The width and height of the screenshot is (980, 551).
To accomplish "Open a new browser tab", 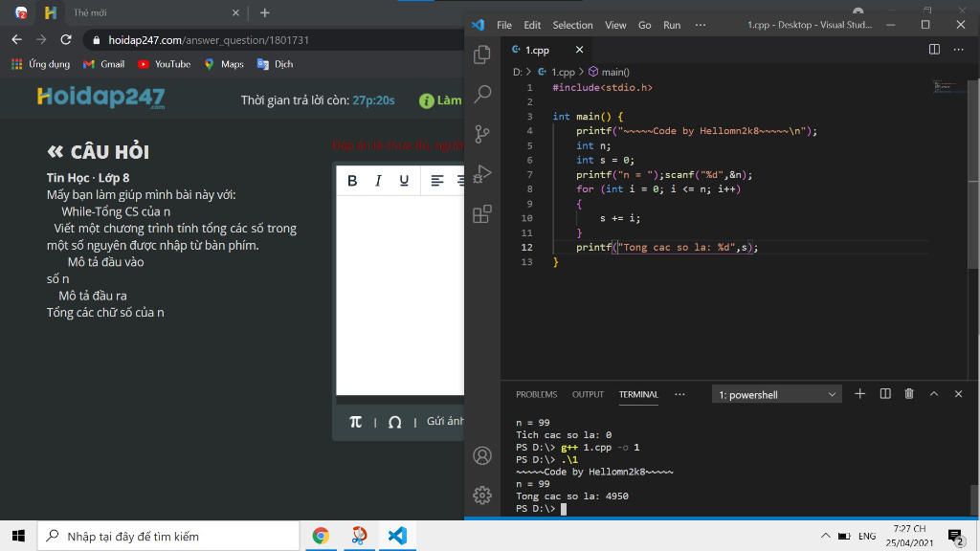I will [265, 12].
